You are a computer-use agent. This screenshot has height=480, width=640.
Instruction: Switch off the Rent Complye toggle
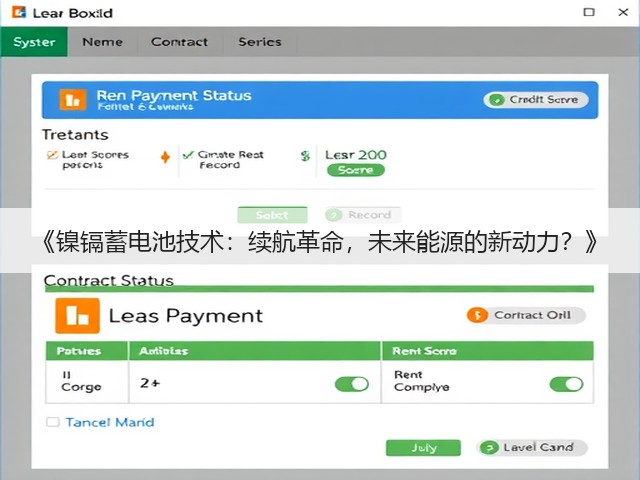tap(566, 384)
